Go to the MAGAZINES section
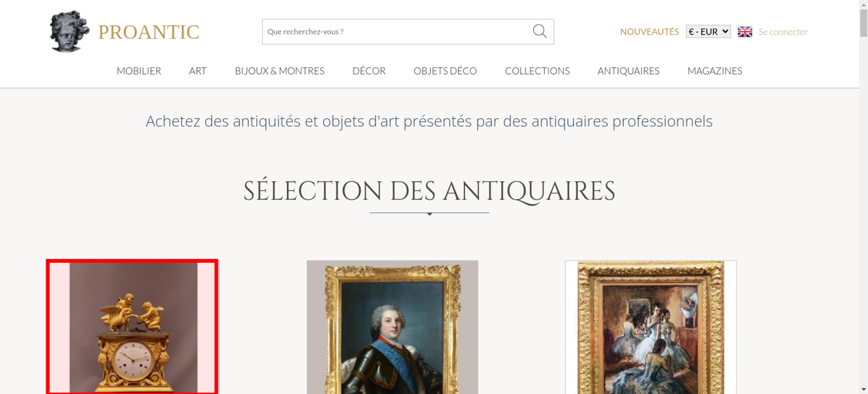The image size is (868, 394). (715, 71)
